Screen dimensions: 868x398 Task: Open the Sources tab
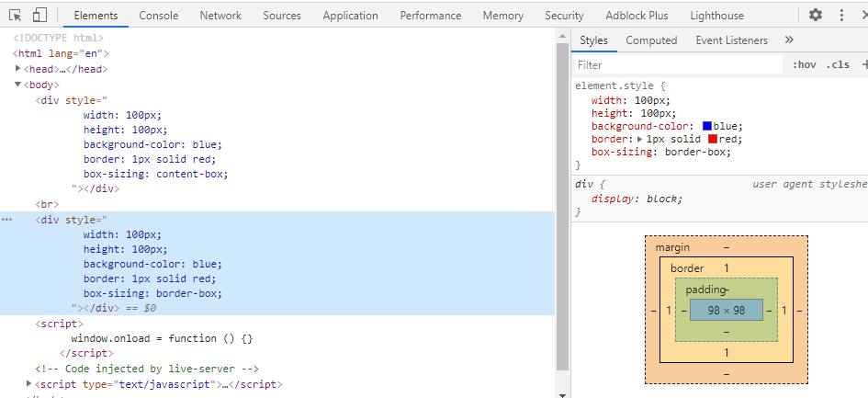282,16
